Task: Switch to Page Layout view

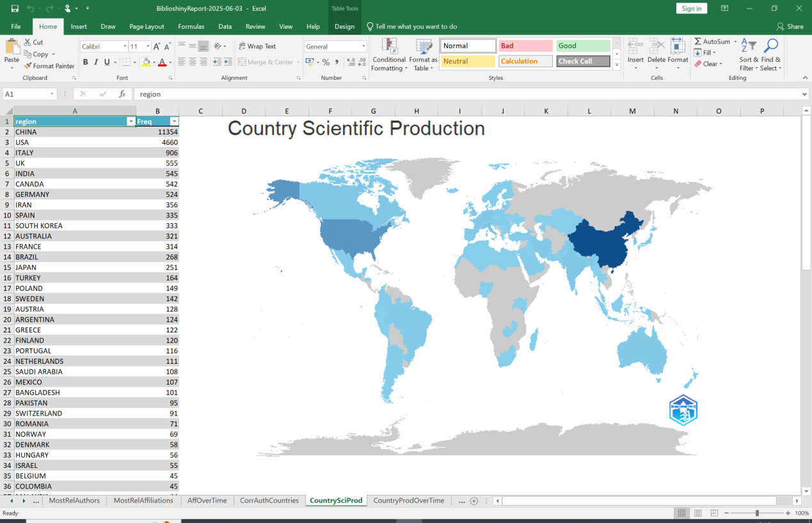Action: (697, 513)
